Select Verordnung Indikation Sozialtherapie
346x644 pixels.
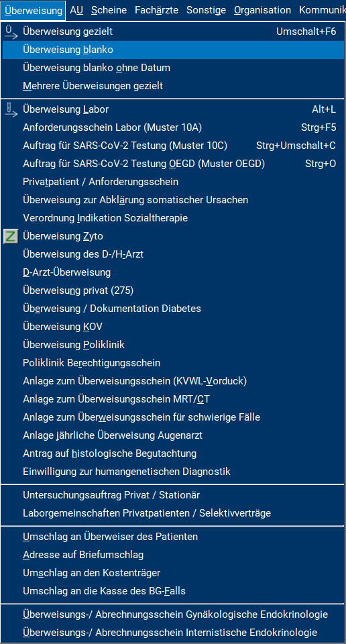coord(173,218)
